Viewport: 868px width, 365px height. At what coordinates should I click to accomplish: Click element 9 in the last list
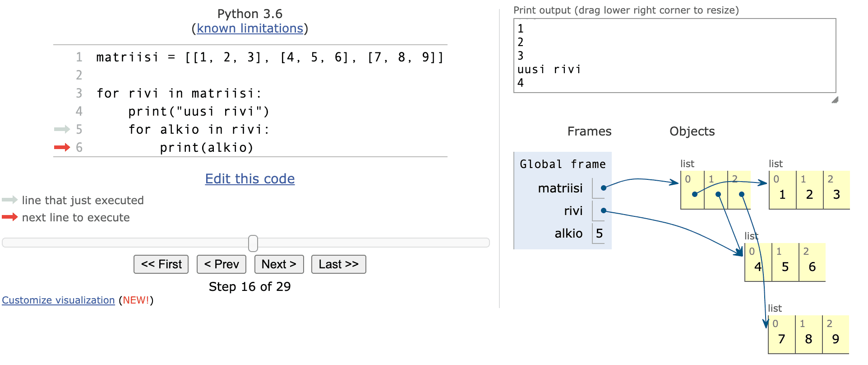click(x=836, y=339)
